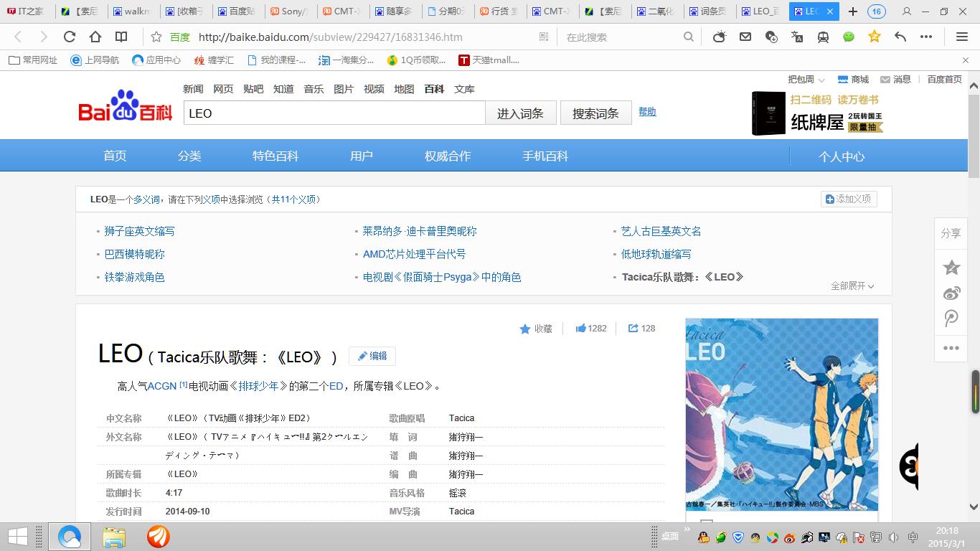Click the star favorite icon in right sidebar
980x551 pixels.
click(x=951, y=268)
